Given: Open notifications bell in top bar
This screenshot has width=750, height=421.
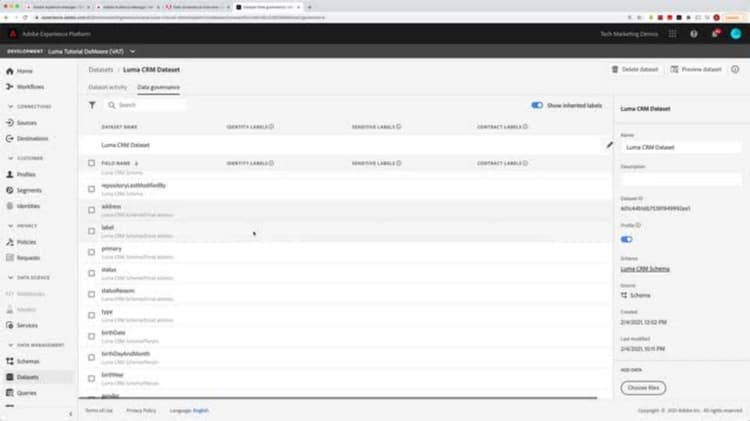Looking at the screenshot, I should [715, 34].
